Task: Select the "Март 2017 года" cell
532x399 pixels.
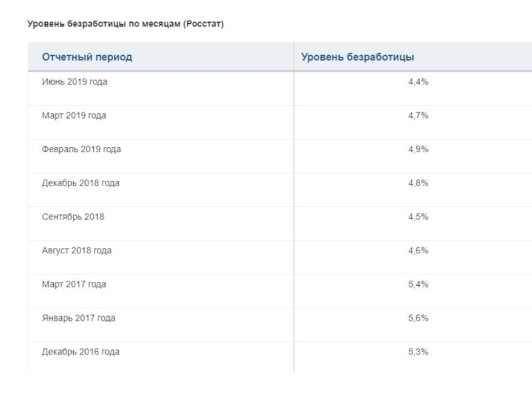Action: coord(74,285)
